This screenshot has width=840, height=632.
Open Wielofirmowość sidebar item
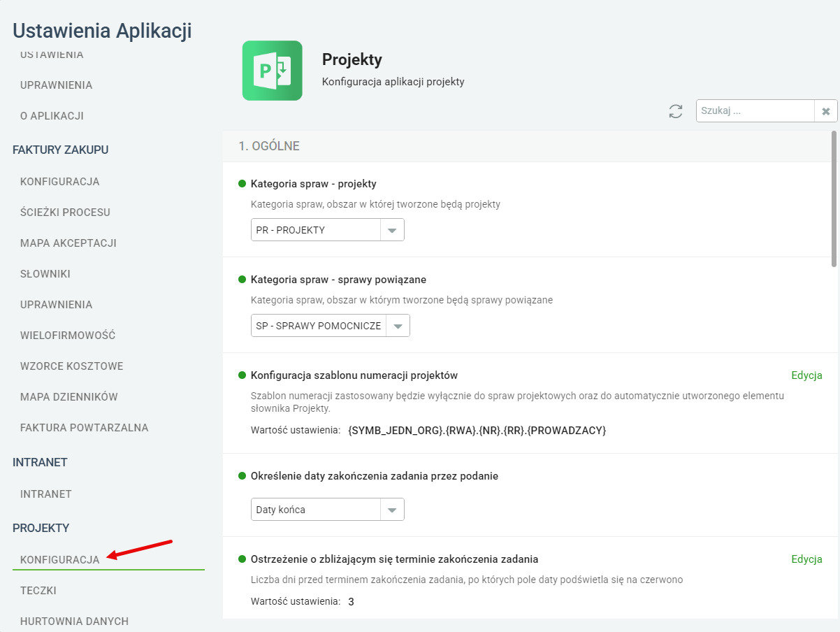click(68, 336)
